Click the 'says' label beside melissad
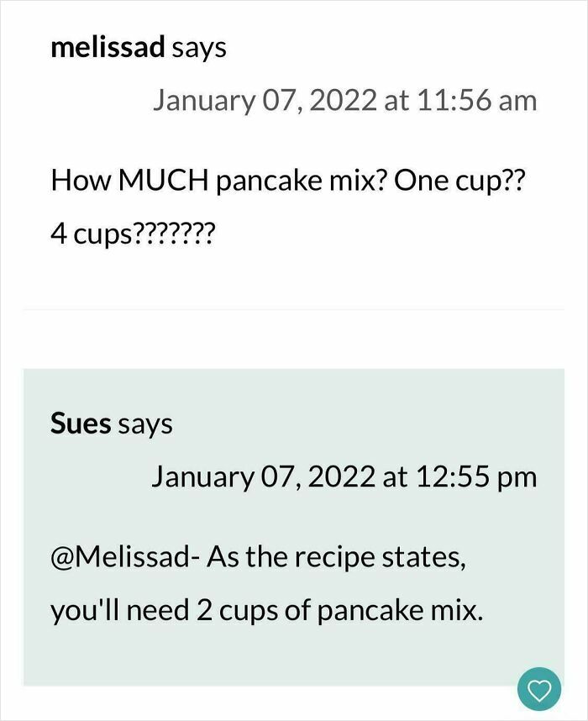Image resolution: width=588 pixels, height=721 pixels. pos(199,47)
